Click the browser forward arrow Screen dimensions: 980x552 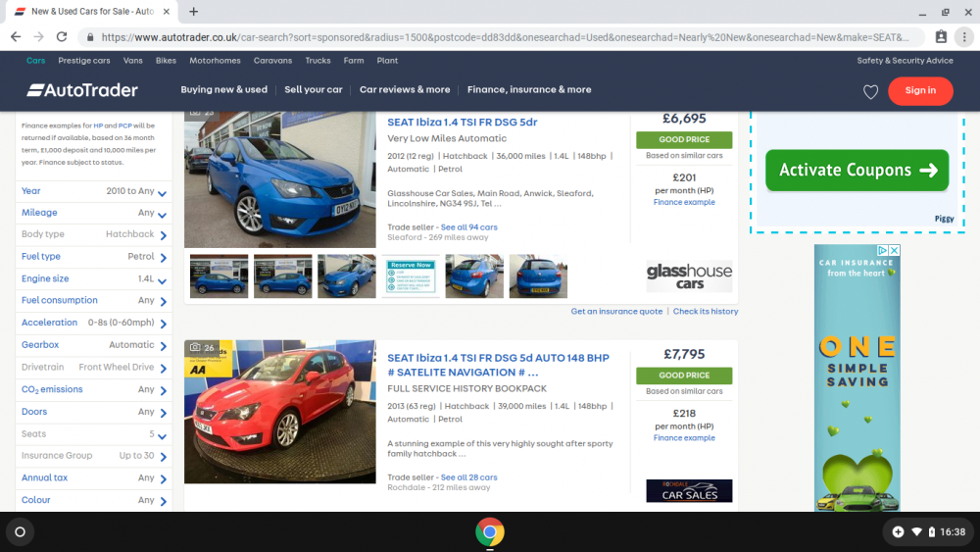click(39, 37)
